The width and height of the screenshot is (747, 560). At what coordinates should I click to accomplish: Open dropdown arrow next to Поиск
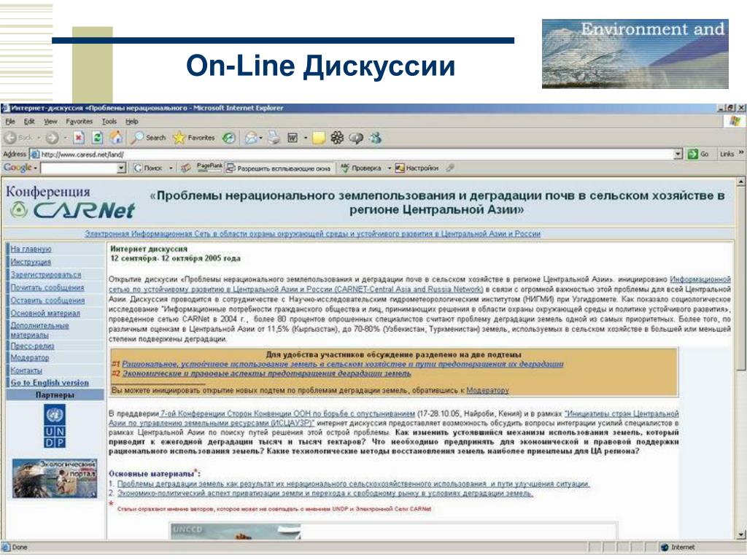pyautogui.click(x=171, y=168)
